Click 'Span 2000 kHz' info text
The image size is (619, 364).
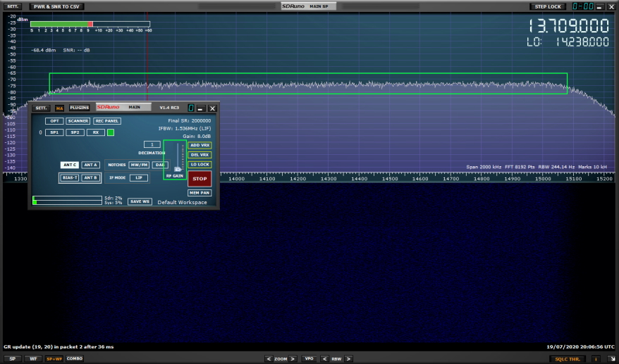(x=484, y=167)
